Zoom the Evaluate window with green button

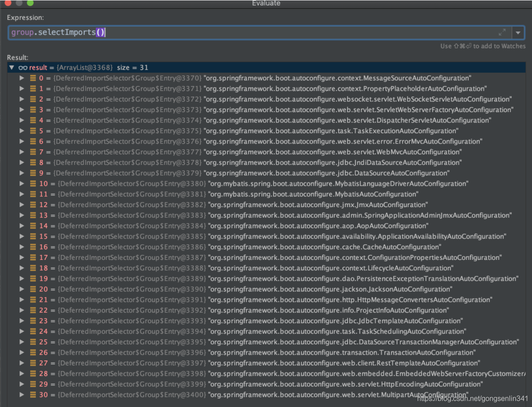(30, 3)
